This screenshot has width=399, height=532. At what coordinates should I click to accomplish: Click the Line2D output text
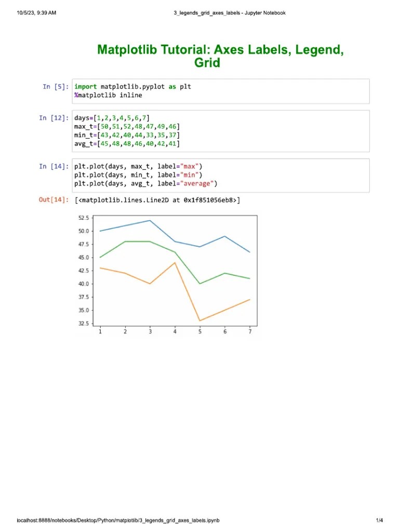(157, 200)
